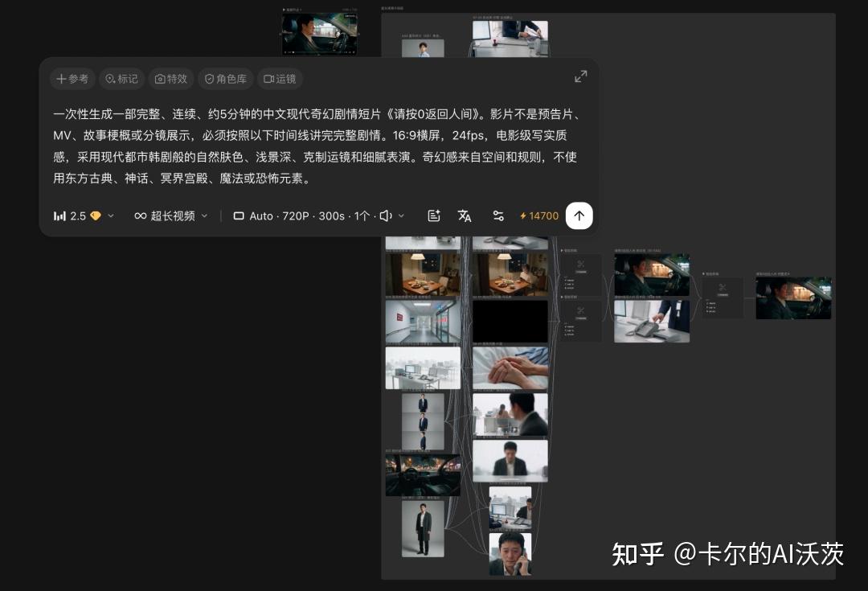The width and height of the screenshot is (868, 591).
Task: Select the man seated at white desk thumbnail
Action: click(x=510, y=461)
